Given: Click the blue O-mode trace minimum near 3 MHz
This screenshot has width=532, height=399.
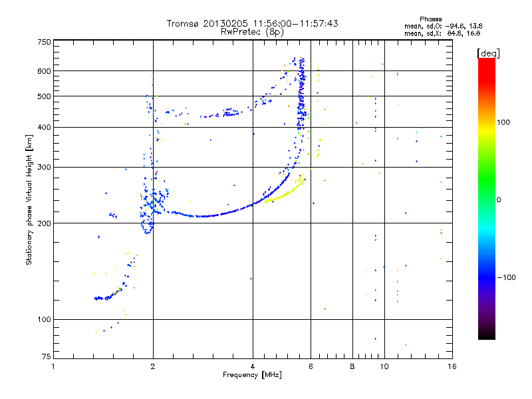Looking at the screenshot, I should pyautogui.click(x=203, y=215).
